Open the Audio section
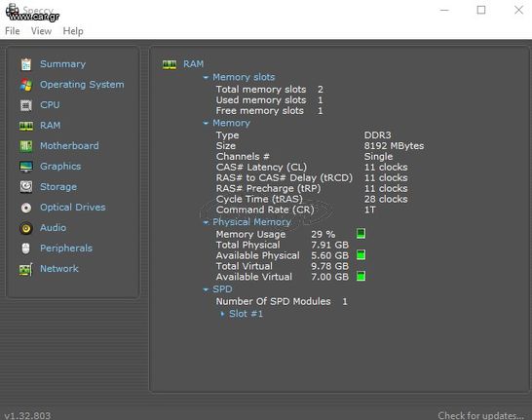 coord(53,228)
